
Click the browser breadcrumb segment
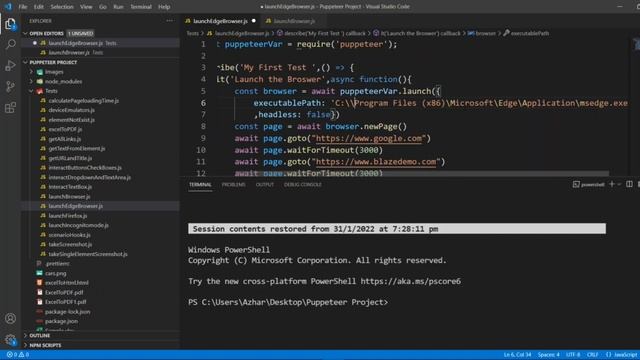coord(482,33)
